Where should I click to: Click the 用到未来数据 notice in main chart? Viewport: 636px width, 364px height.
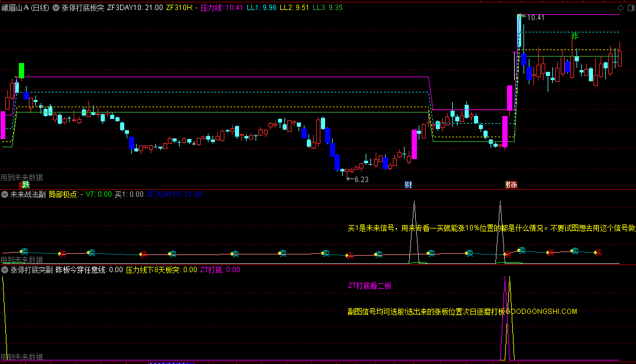pos(22,177)
